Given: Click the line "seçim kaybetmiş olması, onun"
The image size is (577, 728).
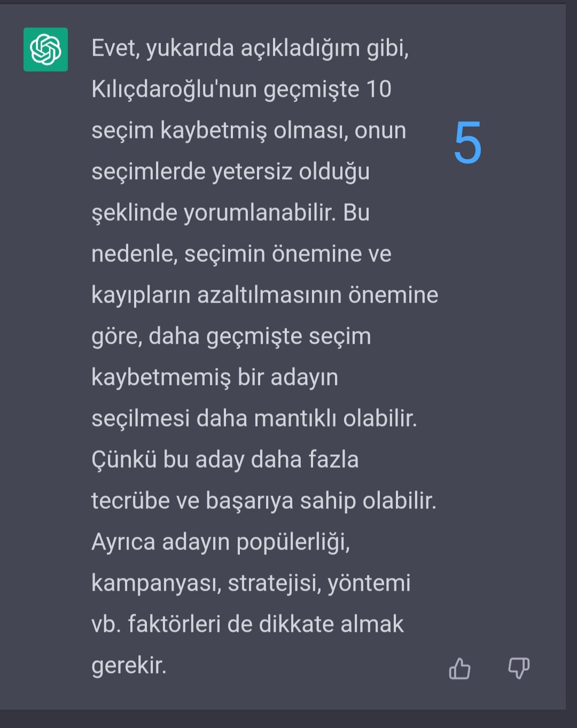Looking at the screenshot, I should [x=248, y=131].
